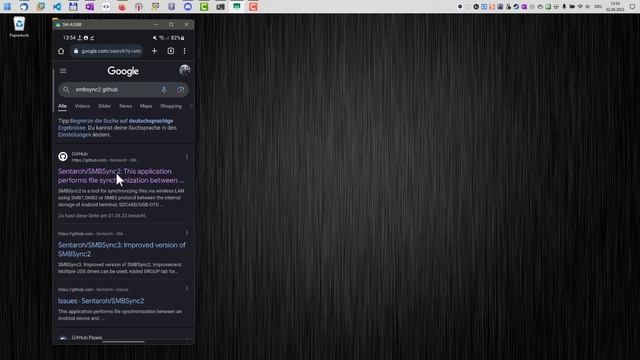Screen dimensions: 640x360
Task: Switch to the News tab
Action: pos(125,106)
